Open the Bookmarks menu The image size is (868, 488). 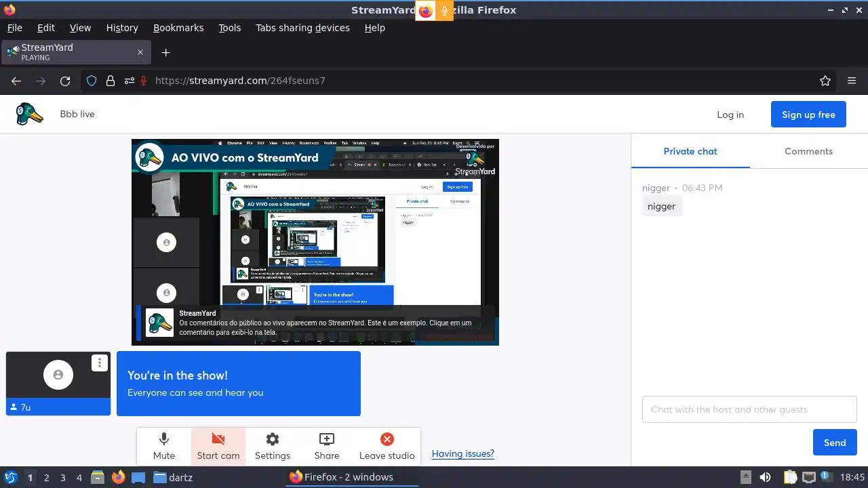178,28
